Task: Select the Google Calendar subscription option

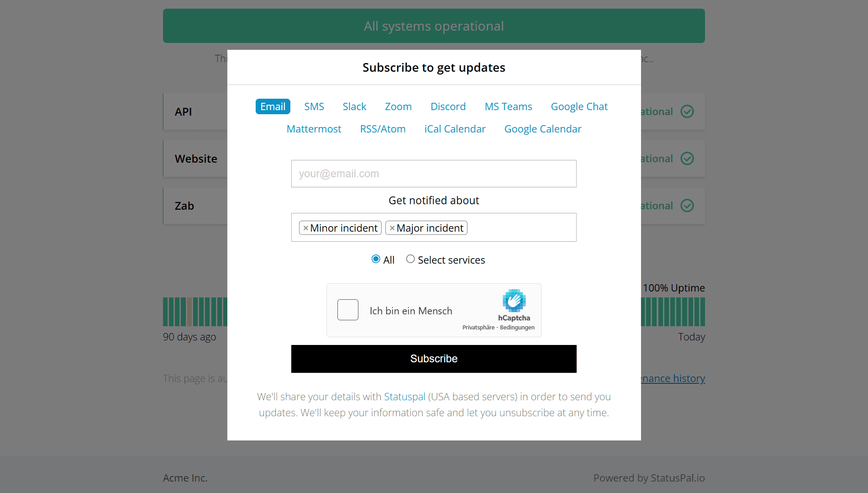Action: 542,129
